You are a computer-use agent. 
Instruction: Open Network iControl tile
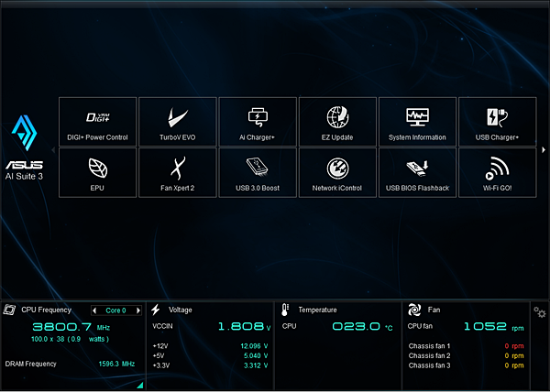[x=337, y=173]
